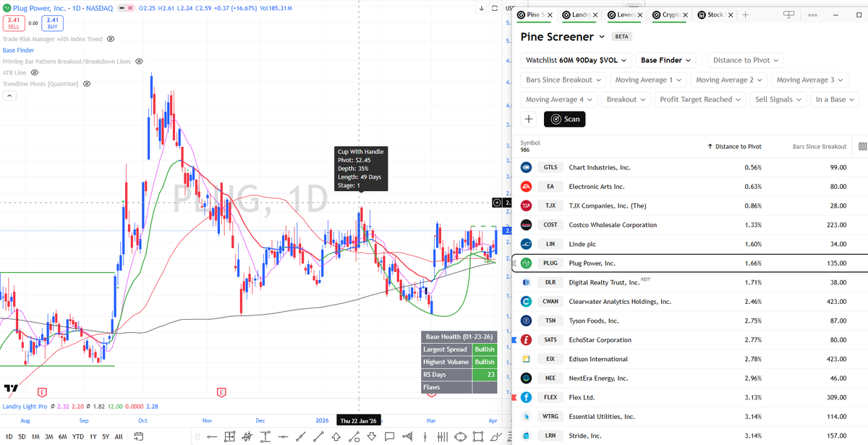Select the horizontal ray tool
The height and width of the screenshot is (445, 868).
tap(212, 436)
